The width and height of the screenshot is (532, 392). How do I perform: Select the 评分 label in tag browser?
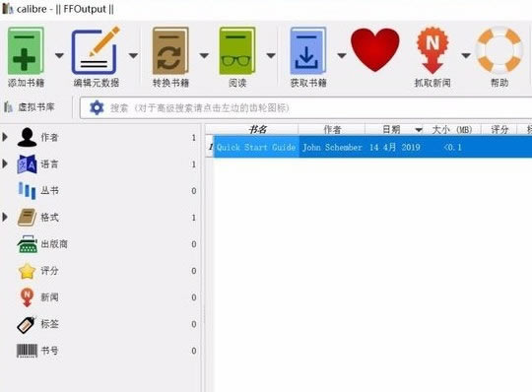(49, 271)
